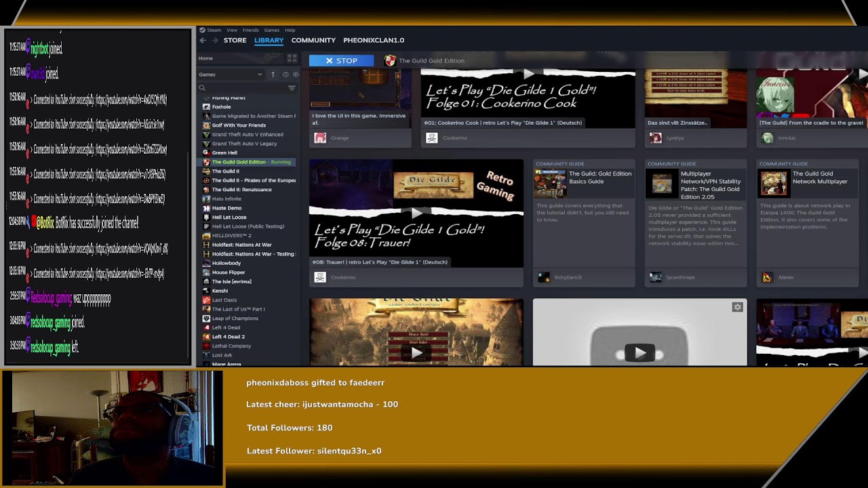Image resolution: width=868 pixels, height=488 pixels.
Task: Open the Steam menu
Action: (214, 30)
